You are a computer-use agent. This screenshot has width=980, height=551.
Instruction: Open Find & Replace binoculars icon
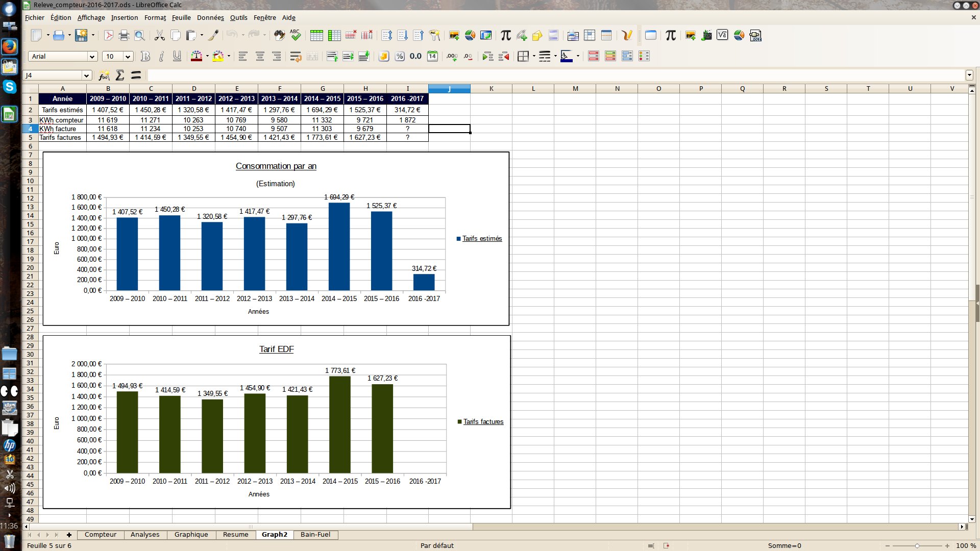pyautogui.click(x=279, y=35)
